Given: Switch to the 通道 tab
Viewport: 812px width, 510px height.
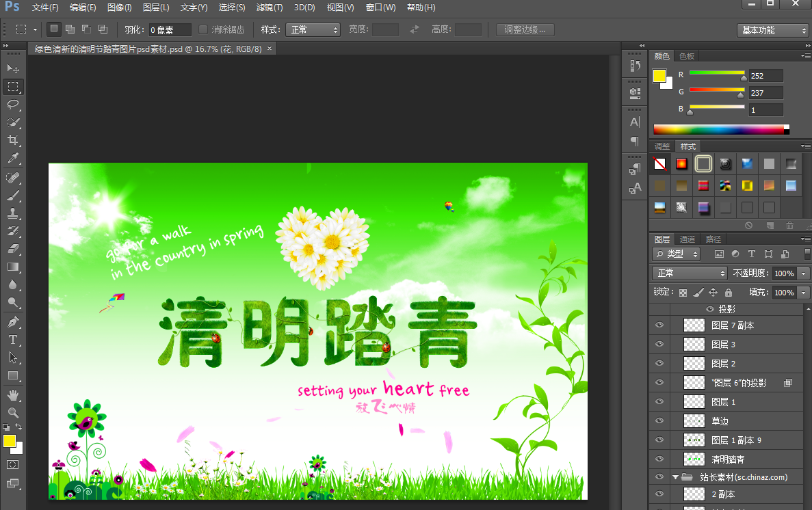Looking at the screenshot, I should point(687,239).
